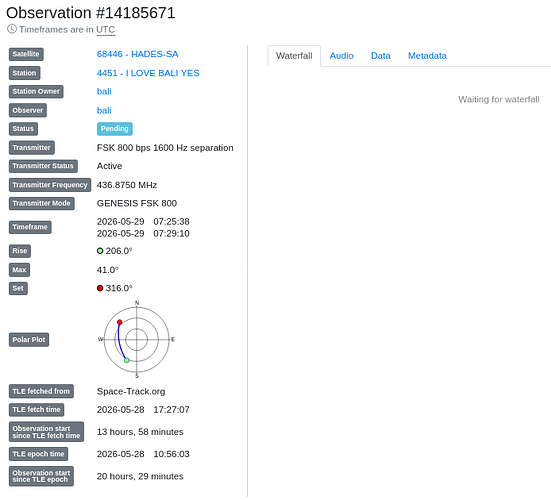
Task: Click the TLE epoch time 10:56:03
Action: 171,454
